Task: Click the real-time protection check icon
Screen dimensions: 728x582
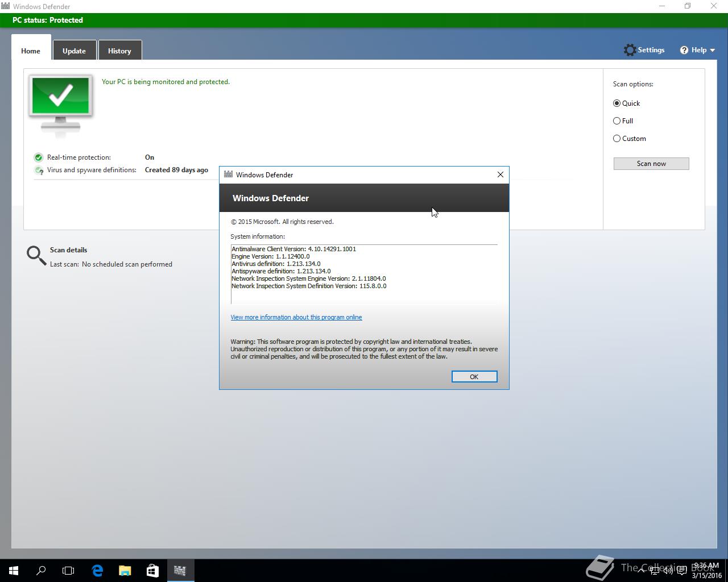Action: tap(39, 157)
